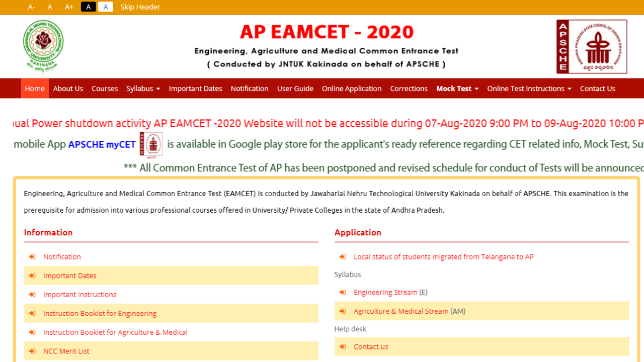Go to the Online Application menu item

tap(351, 88)
